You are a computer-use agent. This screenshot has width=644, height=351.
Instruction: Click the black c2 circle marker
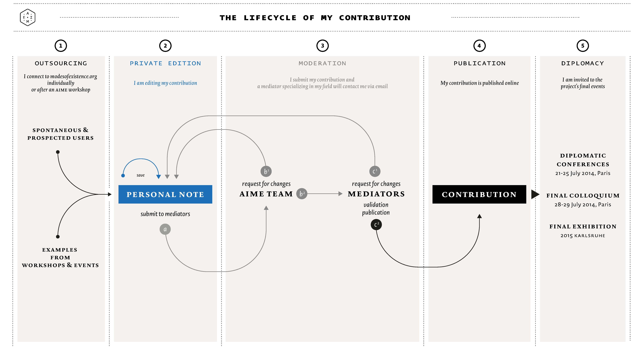click(x=376, y=224)
